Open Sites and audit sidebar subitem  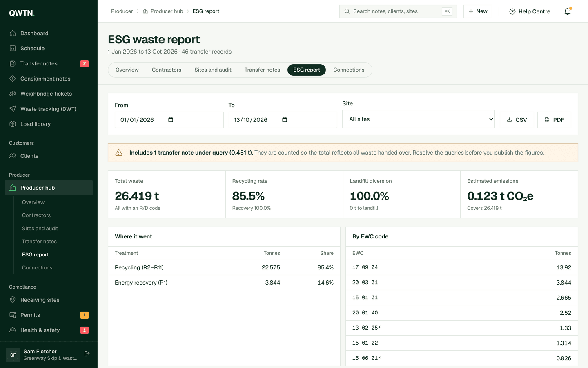point(40,228)
